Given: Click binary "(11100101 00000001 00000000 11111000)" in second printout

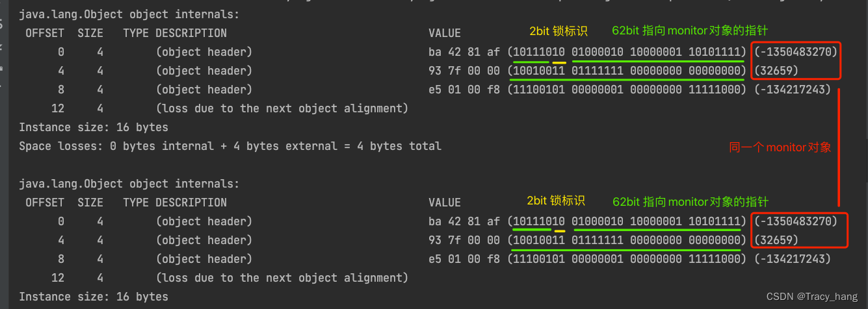Looking at the screenshot, I should point(627,259).
